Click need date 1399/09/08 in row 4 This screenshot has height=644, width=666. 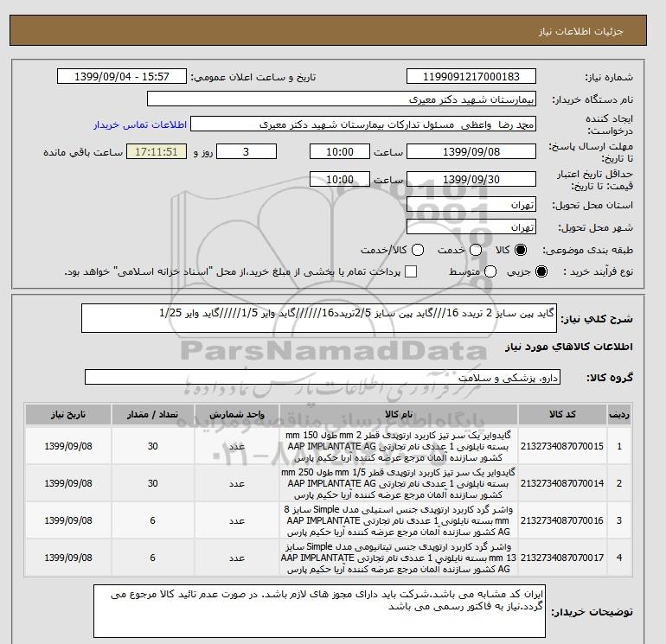pyautogui.click(x=68, y=558)
